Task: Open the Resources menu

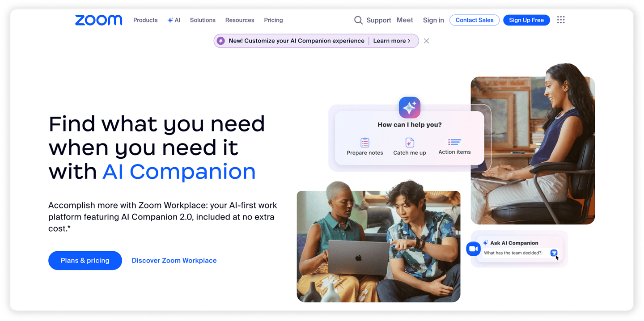Action: coord(240,20)
